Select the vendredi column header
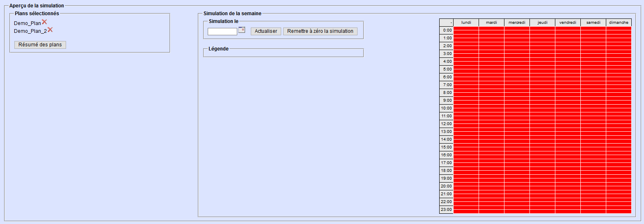The width and height of the screenshot is (644, 224). pos(568,23)
